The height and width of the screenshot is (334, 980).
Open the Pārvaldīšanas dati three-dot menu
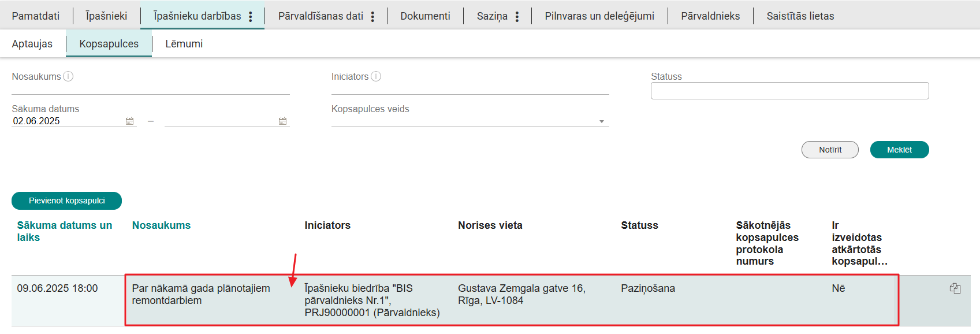372,17
